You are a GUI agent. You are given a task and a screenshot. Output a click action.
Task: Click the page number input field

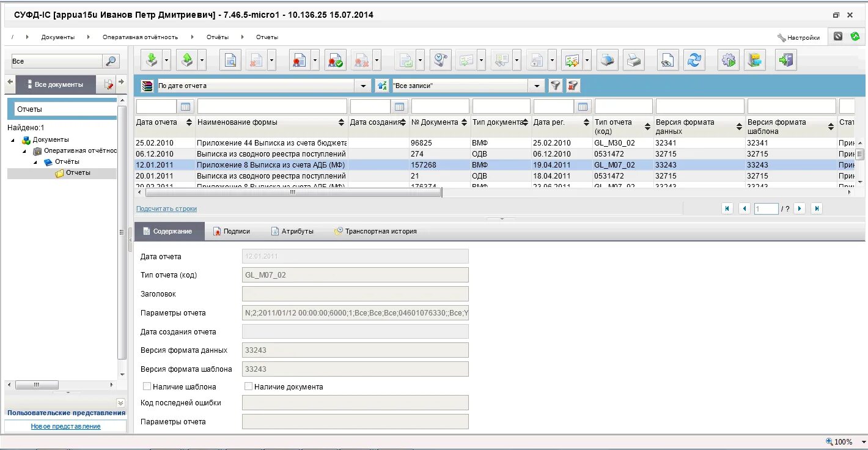(766, 208)
